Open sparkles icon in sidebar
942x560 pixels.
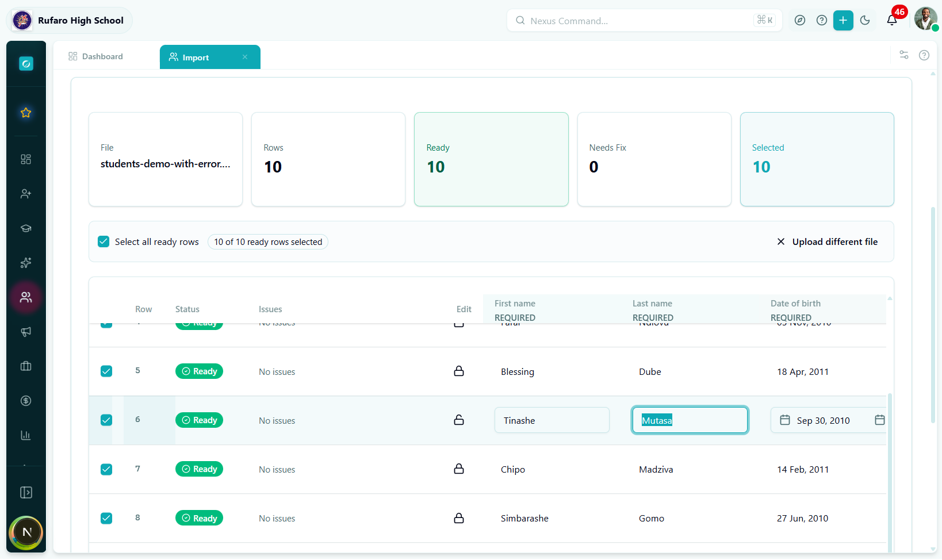[x=26, y=263]
